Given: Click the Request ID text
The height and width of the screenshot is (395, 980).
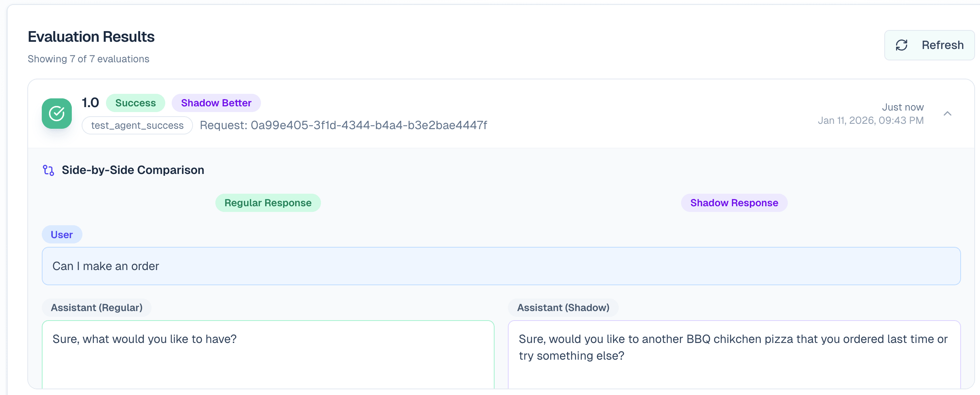Looking at the screenshot, I should pos(343,125).
